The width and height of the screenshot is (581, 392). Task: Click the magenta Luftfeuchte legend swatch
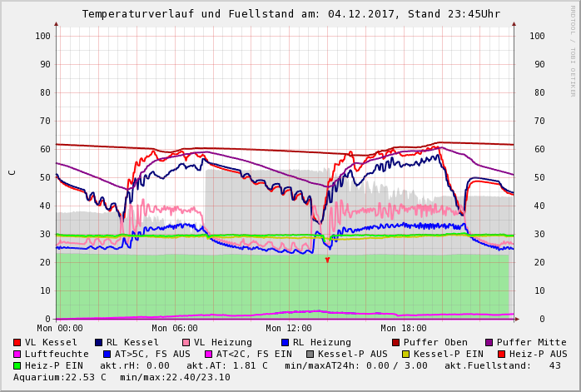[x=17, y=354]
